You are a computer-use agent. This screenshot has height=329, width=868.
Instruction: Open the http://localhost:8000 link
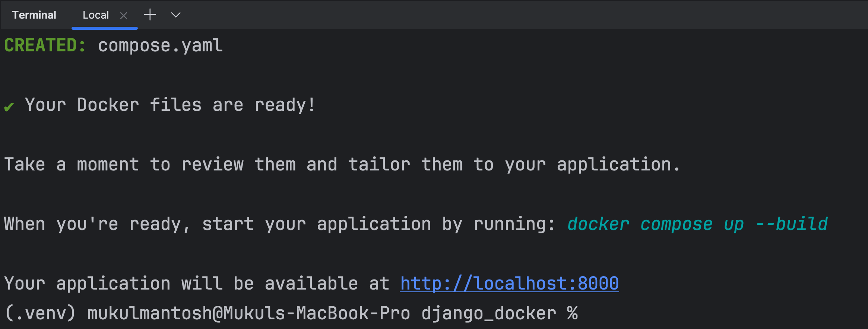pos(509,284)
